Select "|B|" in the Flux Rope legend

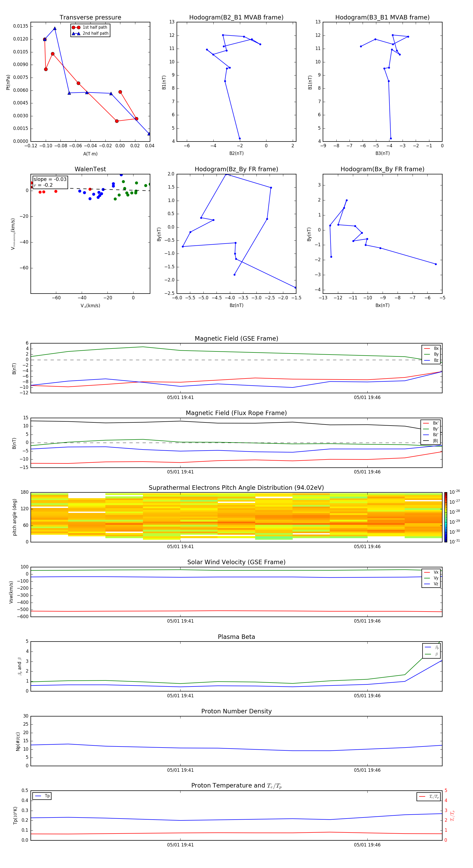(431, 441)
